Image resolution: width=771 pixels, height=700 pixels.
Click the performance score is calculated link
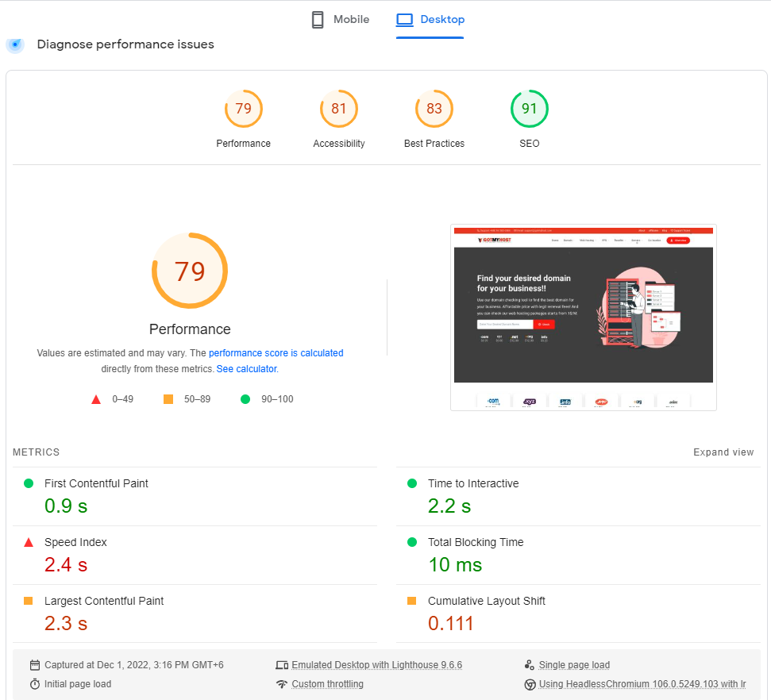276,352
